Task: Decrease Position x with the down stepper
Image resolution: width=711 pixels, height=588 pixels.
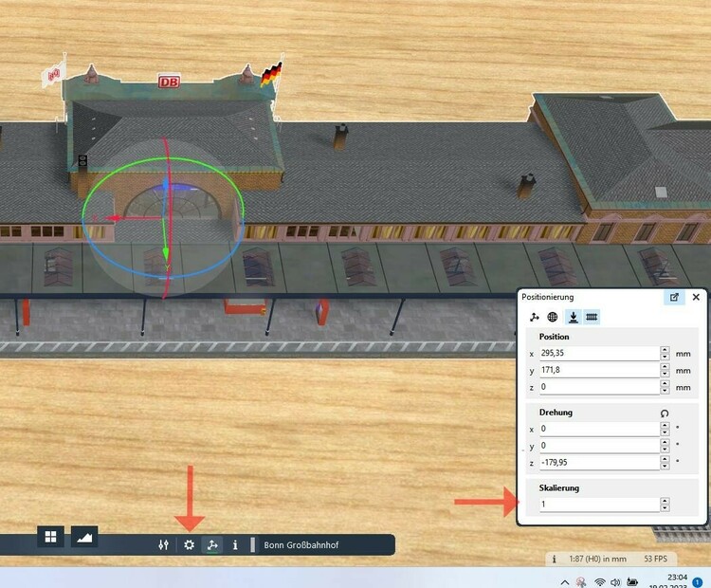Action: point(665,357)
